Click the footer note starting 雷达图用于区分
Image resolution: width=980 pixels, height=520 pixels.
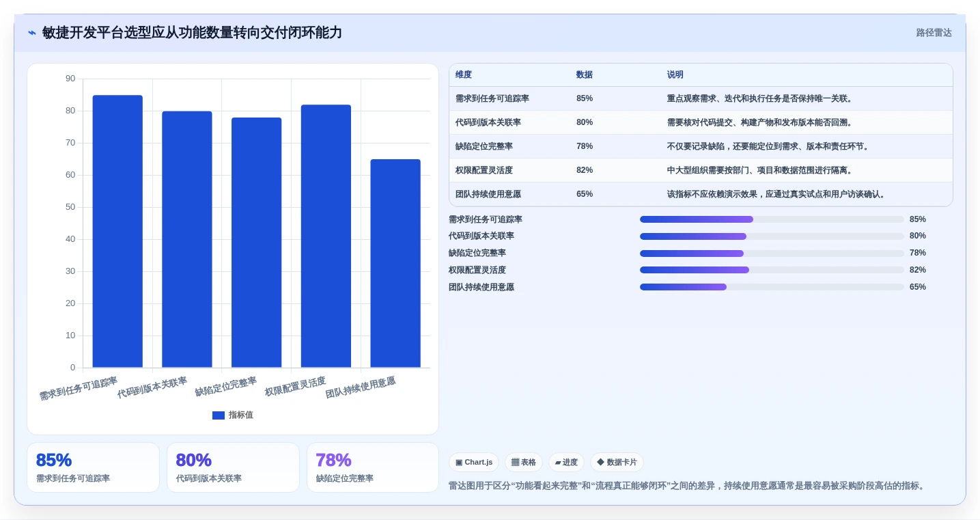tap(687, 486)
